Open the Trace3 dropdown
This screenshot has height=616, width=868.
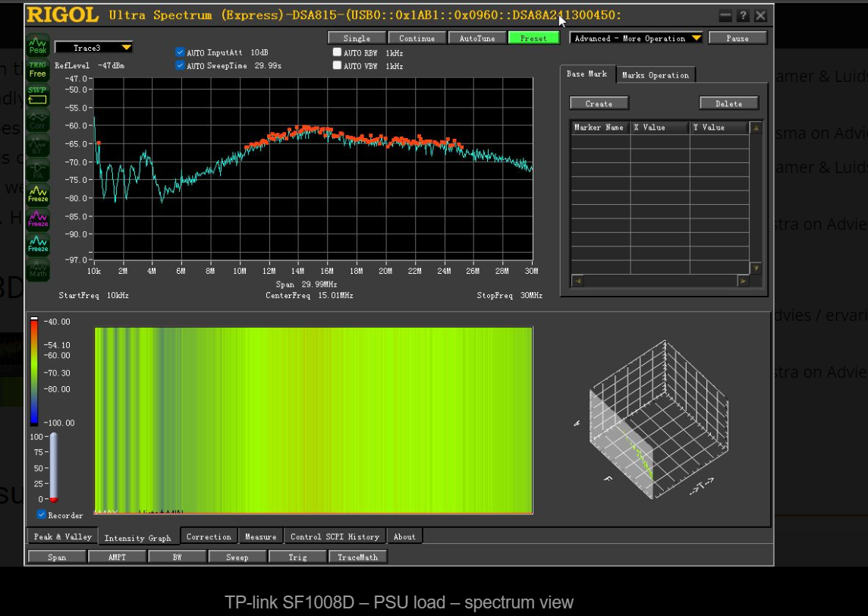[x=93, y=48]
